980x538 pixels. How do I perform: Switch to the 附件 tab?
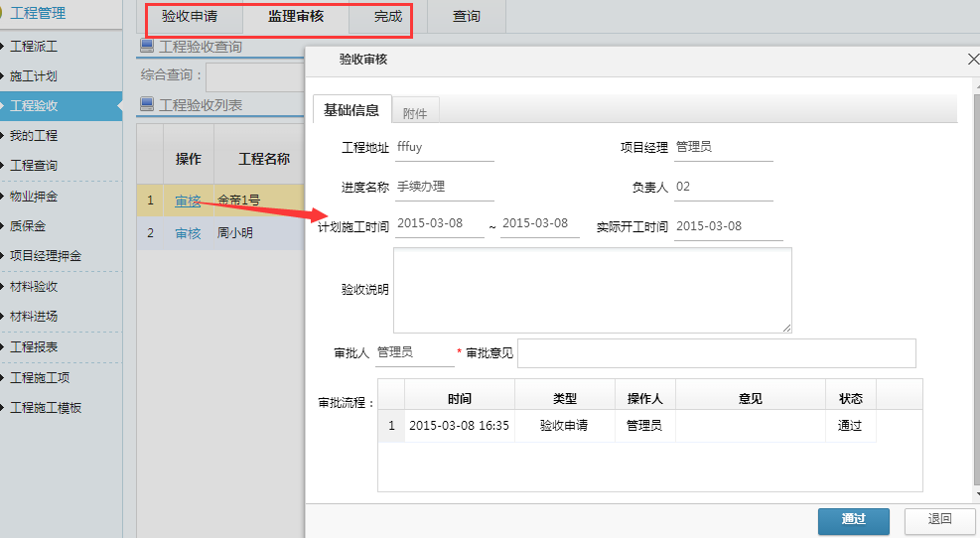coord(415,113)
